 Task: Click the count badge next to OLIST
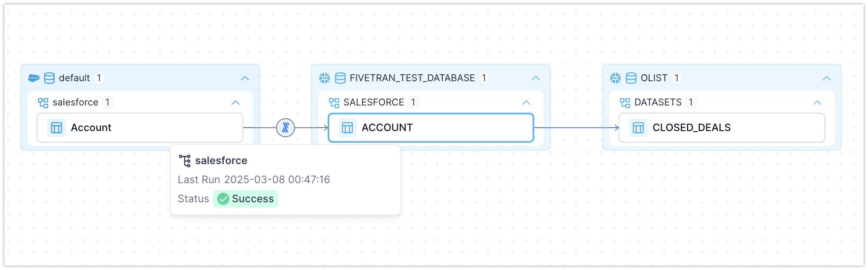[676, 78]
